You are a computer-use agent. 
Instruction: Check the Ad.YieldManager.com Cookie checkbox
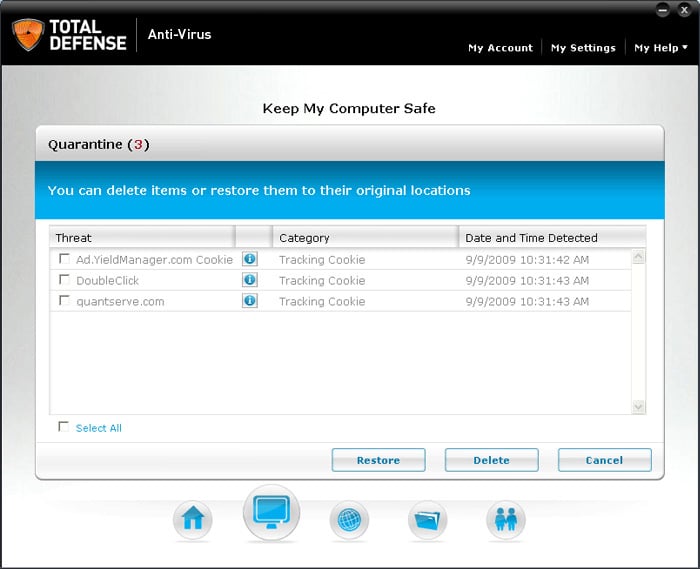[64, 258]
